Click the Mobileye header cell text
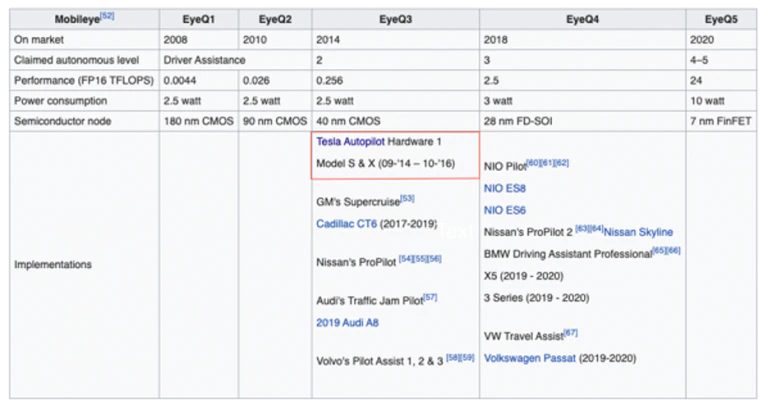The width and height of the screenshot is (768, 402). [77, 20]
